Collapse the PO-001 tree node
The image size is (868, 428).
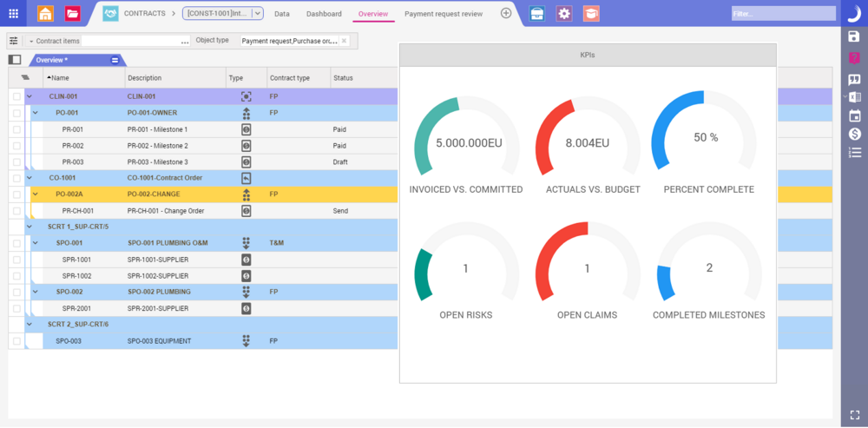36,113
